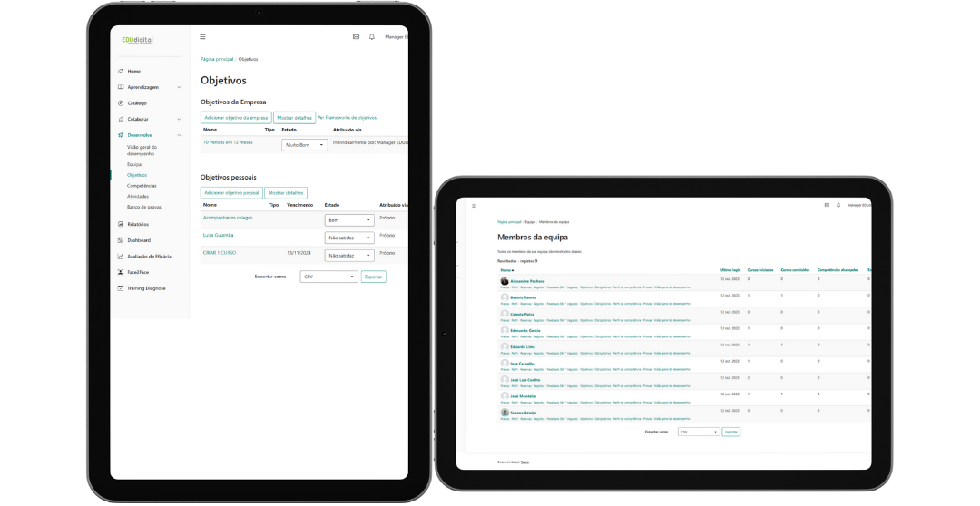The width and height of the screenshot is (980, 506).
Task: Click the Home house icon in sidebar
Action: [x=121, y=72]
